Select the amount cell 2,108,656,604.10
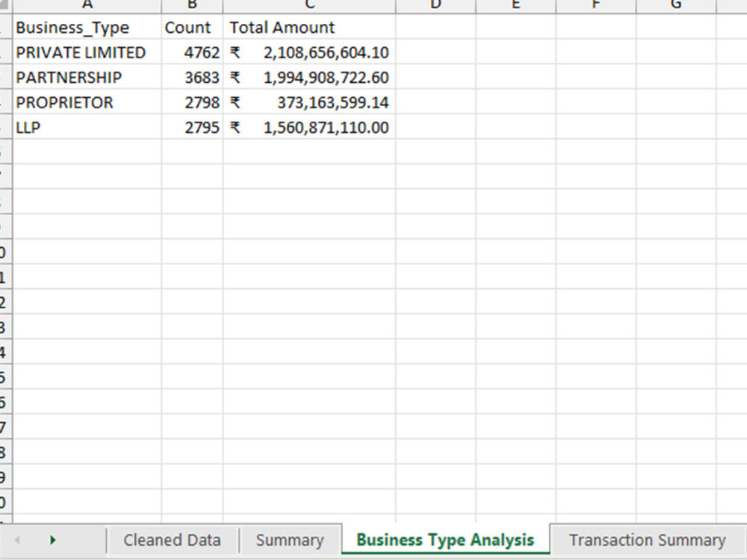The image size is (747, 560). tap(309, 52)
